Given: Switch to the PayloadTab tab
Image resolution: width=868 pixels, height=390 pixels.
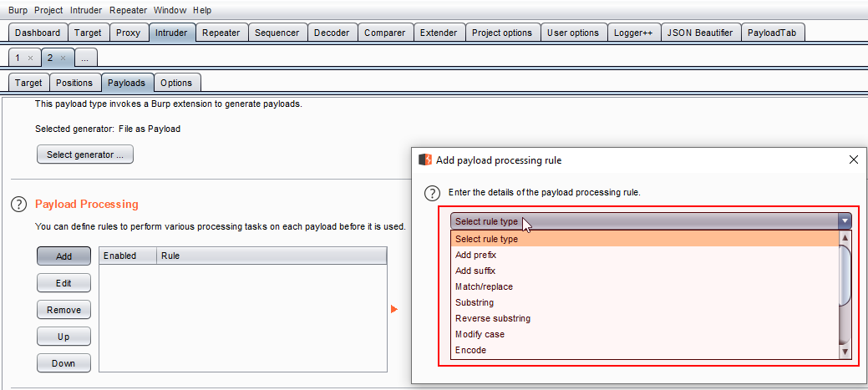Looking at the screenshot, I should [x=772, y=33].
